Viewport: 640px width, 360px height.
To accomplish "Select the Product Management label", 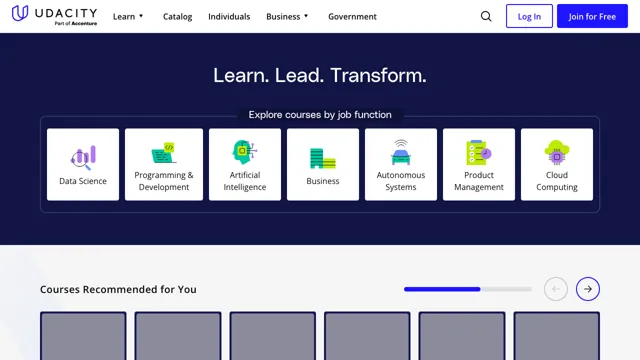I will (479, 181).
